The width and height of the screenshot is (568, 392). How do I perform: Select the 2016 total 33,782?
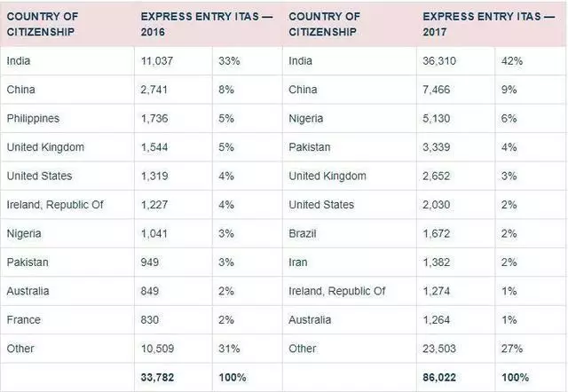[160, 378]
